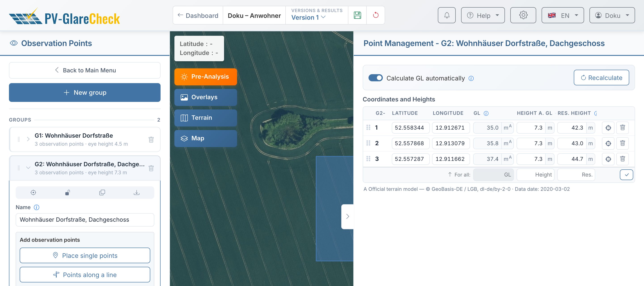Image resolution: width=644 pixels, height=286 pixels.
Task: Open the Help dropdown
Action: click(483, 15)
